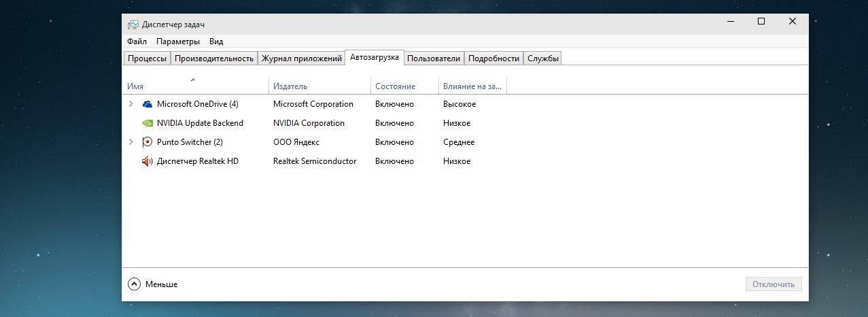
Task: Click Включено status for NVIDIA Update Backend
Action: point(394,123)
